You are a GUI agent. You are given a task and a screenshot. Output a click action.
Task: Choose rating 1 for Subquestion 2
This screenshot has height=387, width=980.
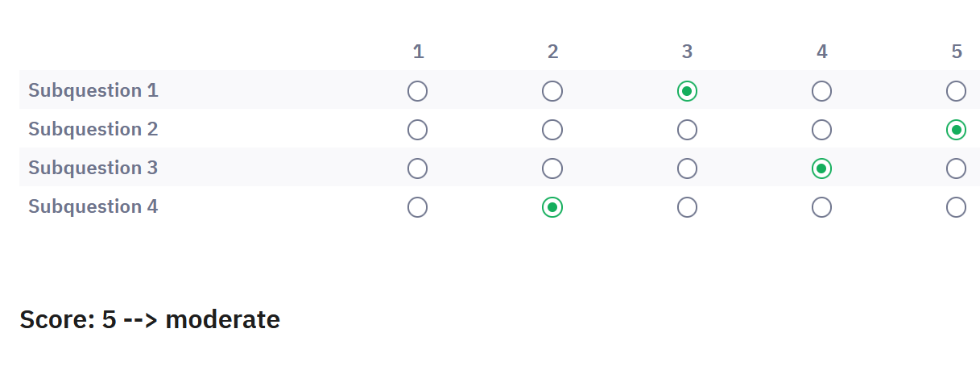tap(417, 130)
